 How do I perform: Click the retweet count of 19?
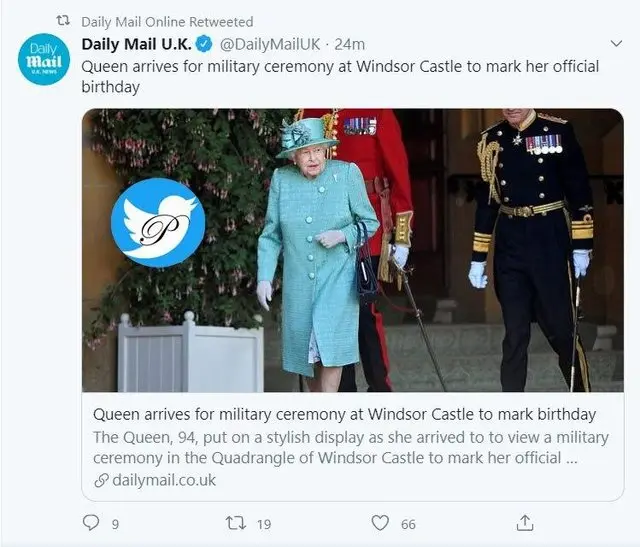264,522
